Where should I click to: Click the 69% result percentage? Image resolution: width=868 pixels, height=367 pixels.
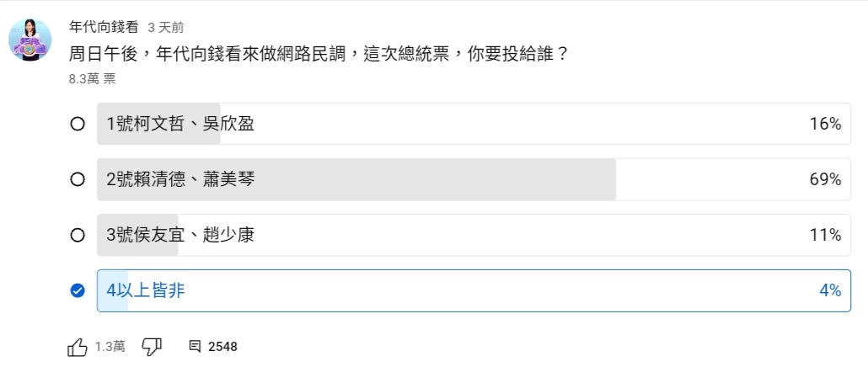[x=825, y=179]
